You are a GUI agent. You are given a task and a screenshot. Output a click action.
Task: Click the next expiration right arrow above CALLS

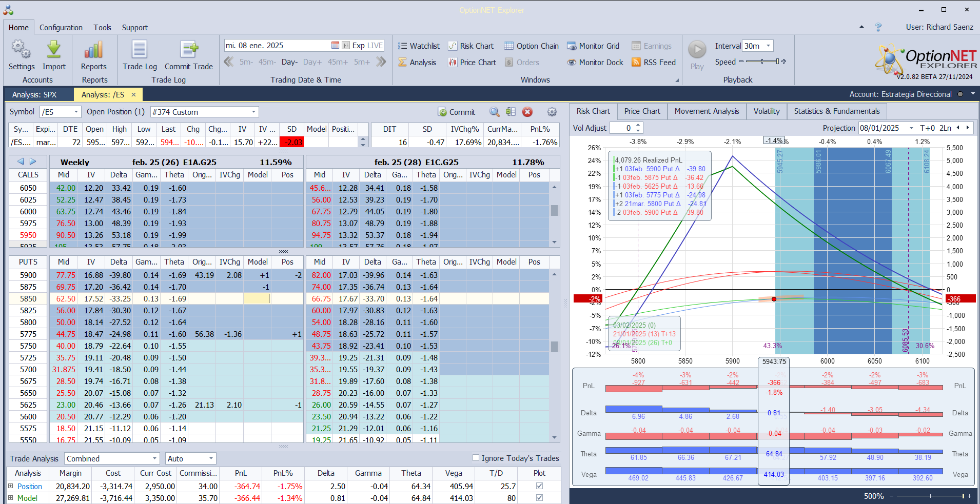33,162
